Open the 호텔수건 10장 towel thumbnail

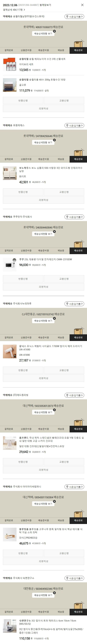(x=10, y=85)
